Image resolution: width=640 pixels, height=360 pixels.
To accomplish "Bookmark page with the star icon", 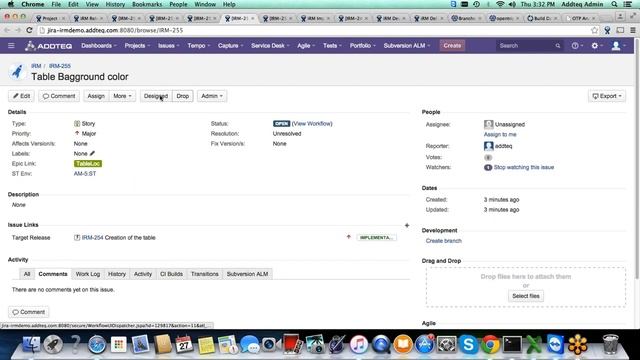I will pyautogui.click(x=594, y=30).
